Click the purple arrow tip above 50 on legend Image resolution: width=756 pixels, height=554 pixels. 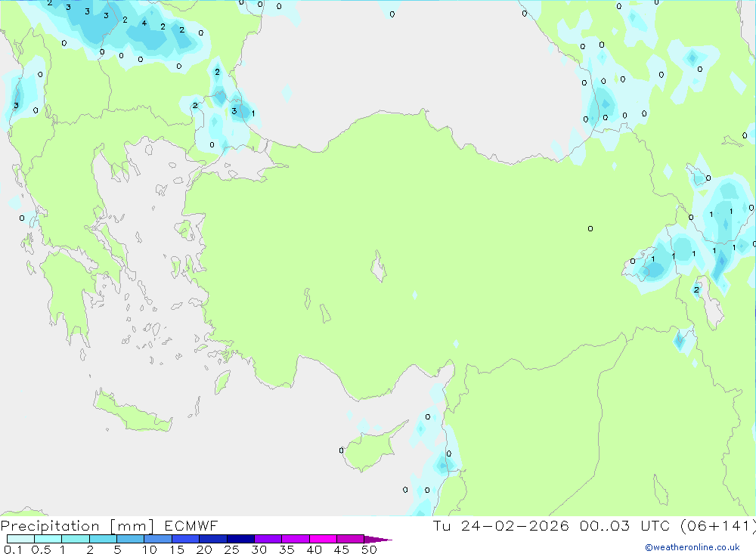(379, 540)
